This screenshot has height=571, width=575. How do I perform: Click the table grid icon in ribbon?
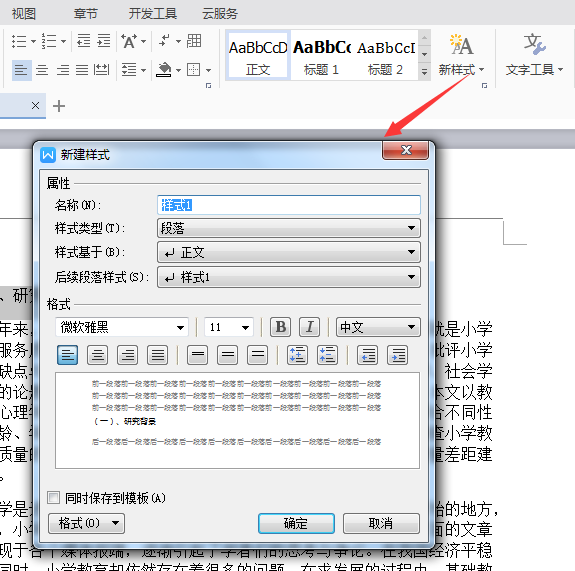194,41
